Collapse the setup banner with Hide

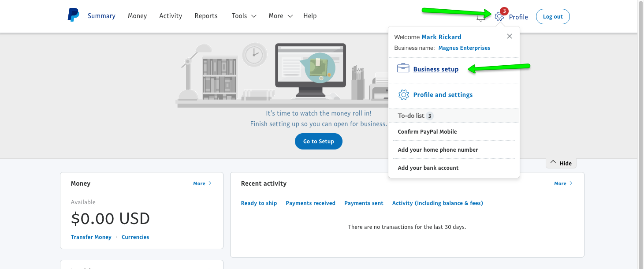click(561, 163)
